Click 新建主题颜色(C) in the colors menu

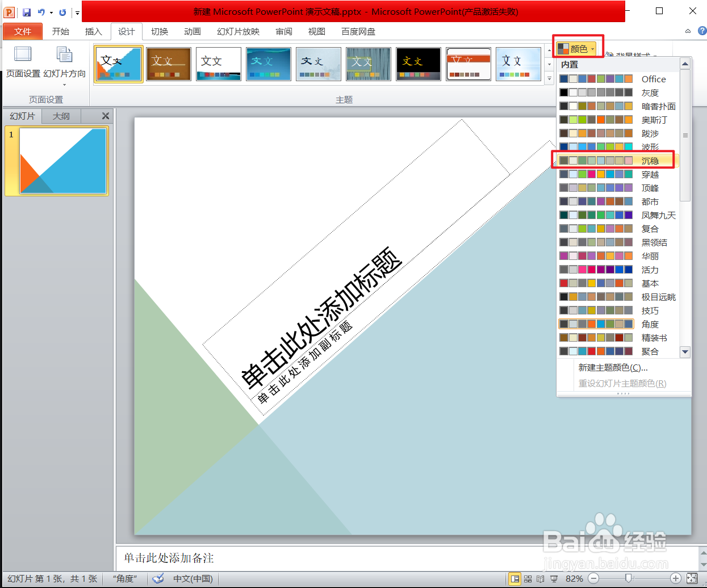tap(611, 367)
